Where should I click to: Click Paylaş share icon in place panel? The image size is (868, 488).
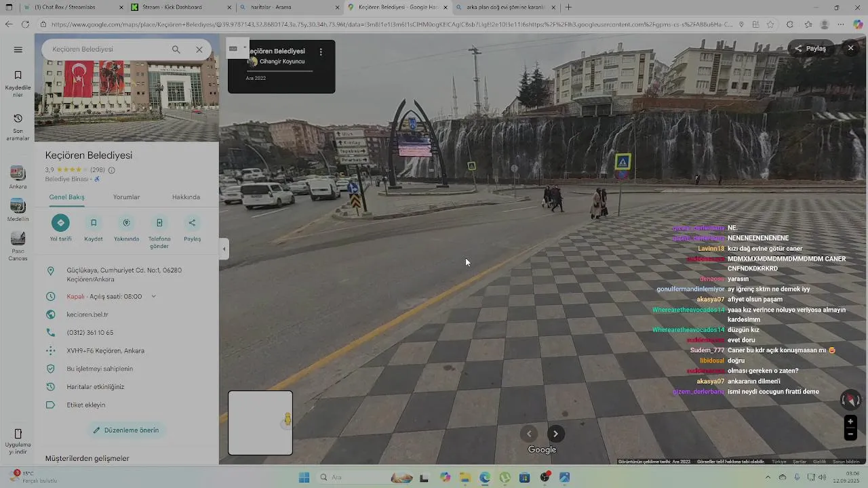point(192,228)
